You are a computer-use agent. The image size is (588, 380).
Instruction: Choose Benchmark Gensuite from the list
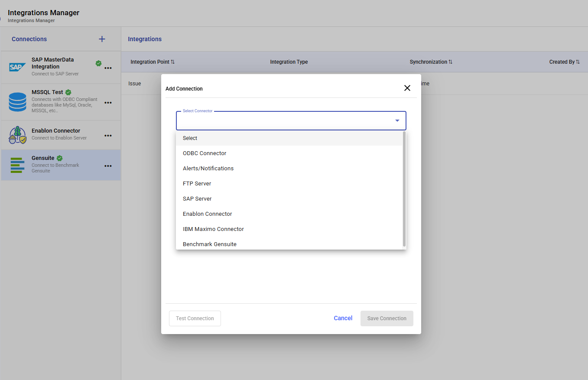tap(289, 244)
